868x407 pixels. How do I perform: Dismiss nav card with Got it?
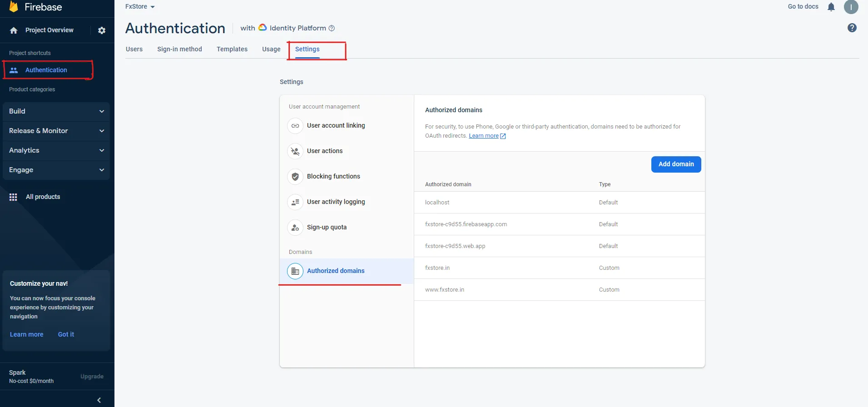pos(66,334)
